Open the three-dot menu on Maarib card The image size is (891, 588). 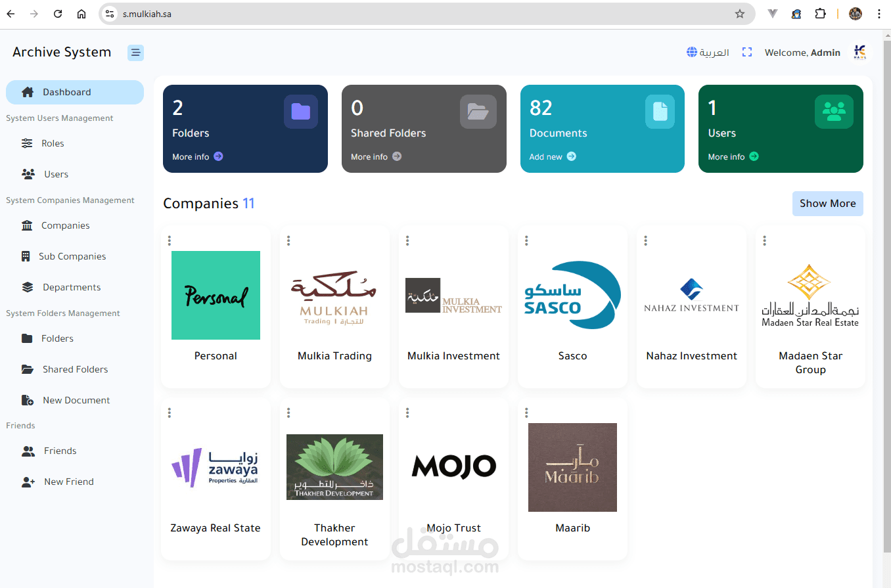click(526, 413)
